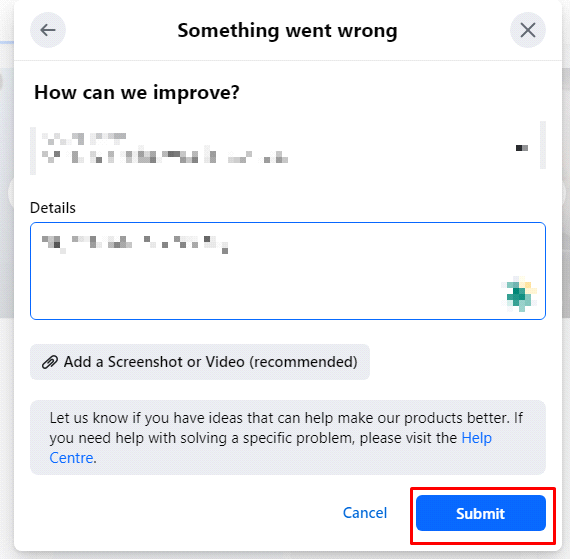Screen dimensions: 570x559
Task: Expand the product area dropdown arrow
Action: point(522,148)
